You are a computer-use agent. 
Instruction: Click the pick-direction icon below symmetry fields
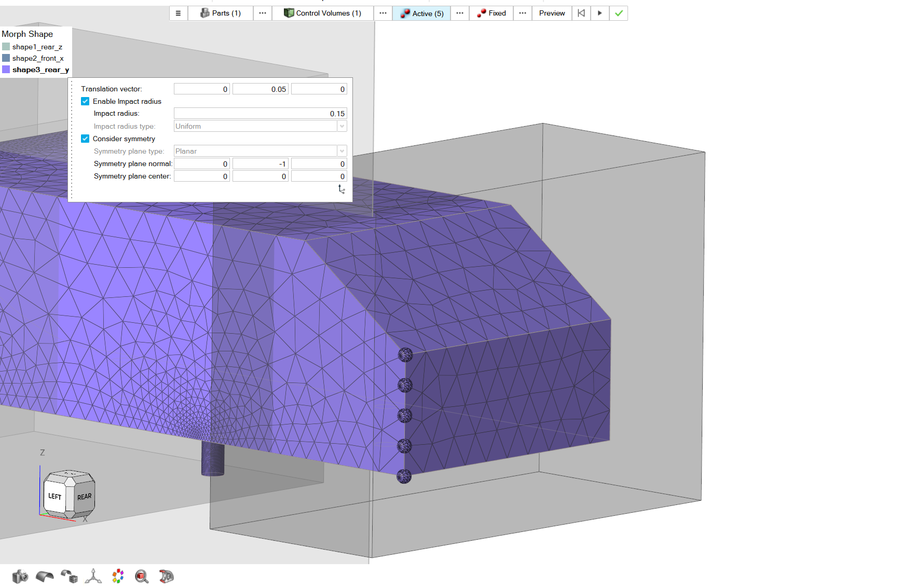[x=342, y=189]
